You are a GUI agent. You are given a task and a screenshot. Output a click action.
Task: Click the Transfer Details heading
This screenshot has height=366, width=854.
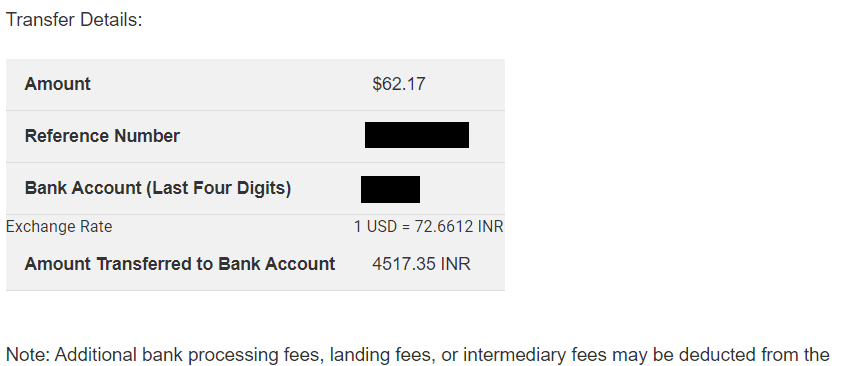pyautogui.click(x=74, y=20)
